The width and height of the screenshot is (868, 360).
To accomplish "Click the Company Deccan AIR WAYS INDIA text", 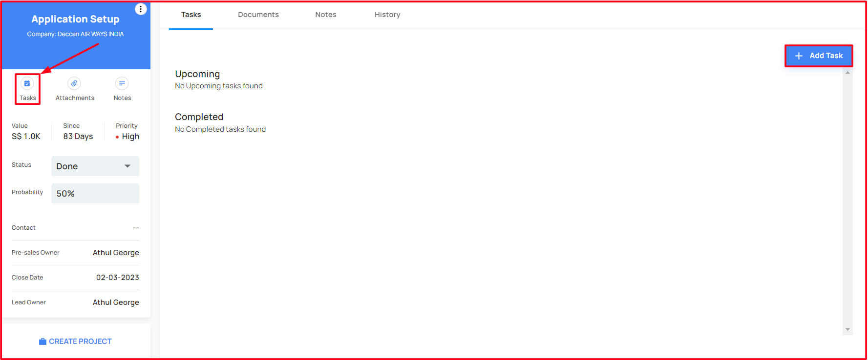I will pyautogui.click(x=75, y=34).
